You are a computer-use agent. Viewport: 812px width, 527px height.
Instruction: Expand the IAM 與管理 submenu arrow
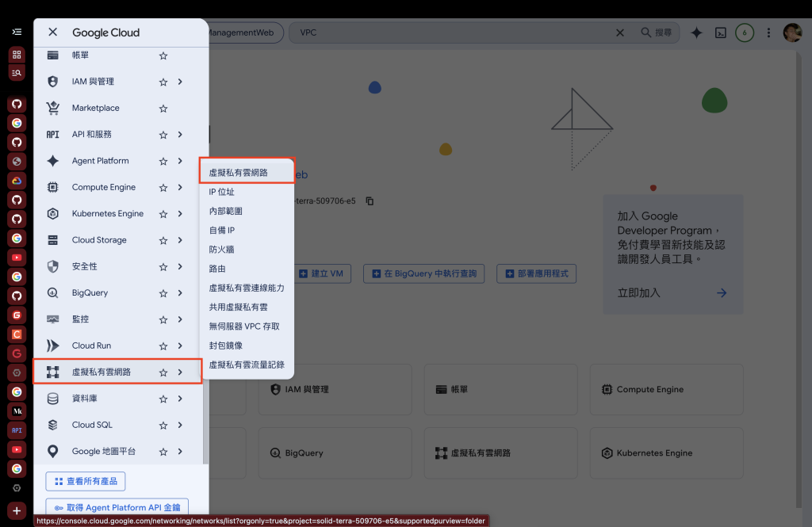point(180,82)
